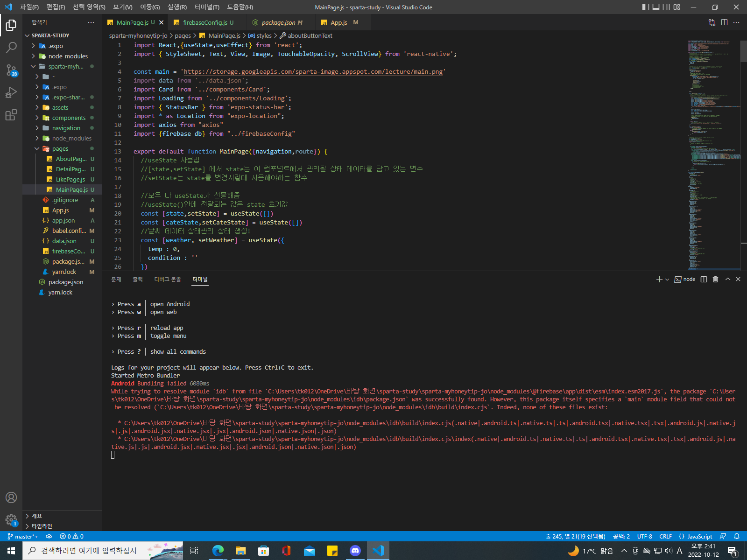Viewport: 747px width, 560px height.
Task: Add a new terminal with plus icon
Action: point(659,279)
